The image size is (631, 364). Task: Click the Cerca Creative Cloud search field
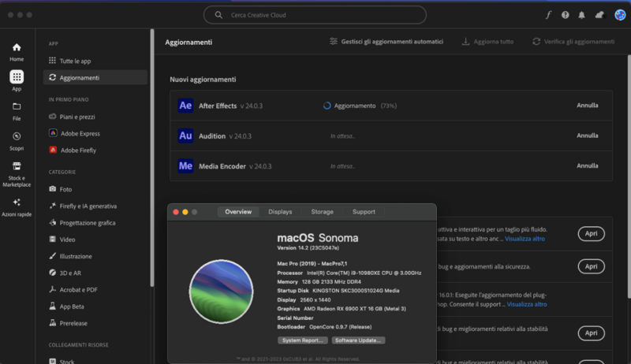(x=315, y=15)
